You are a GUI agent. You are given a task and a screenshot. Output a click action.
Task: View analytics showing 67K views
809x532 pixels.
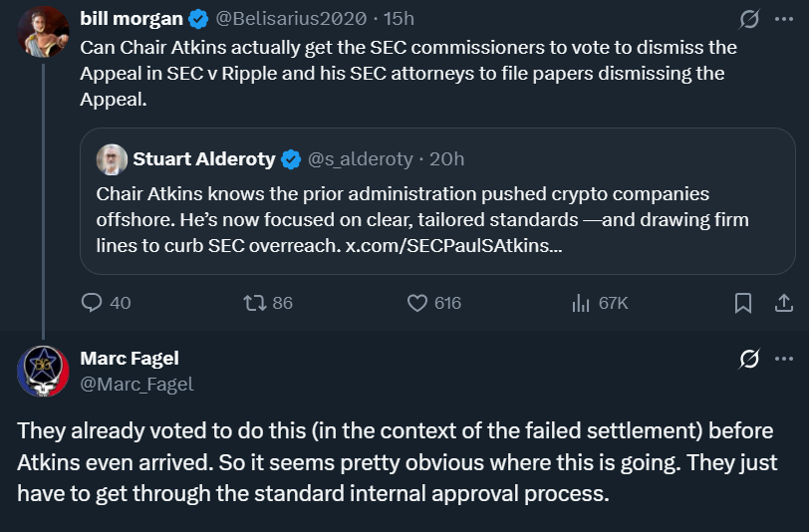[582, 303]
